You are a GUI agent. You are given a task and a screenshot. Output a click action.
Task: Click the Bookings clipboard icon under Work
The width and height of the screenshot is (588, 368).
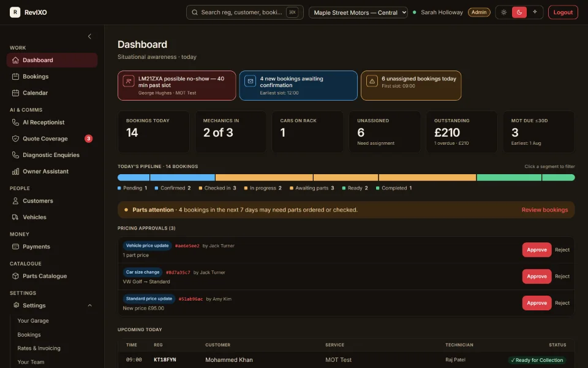[15, 77]
